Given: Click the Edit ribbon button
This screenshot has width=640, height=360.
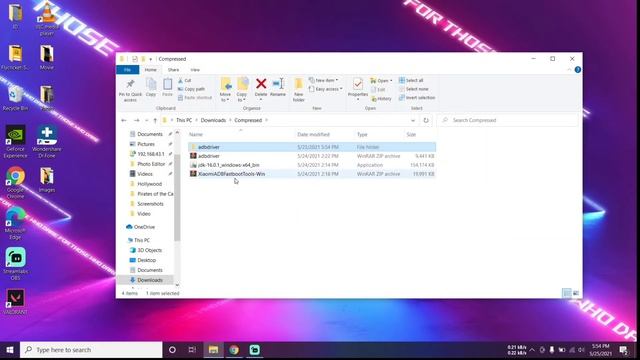Looking at the screenshot, I should (378, 90).
